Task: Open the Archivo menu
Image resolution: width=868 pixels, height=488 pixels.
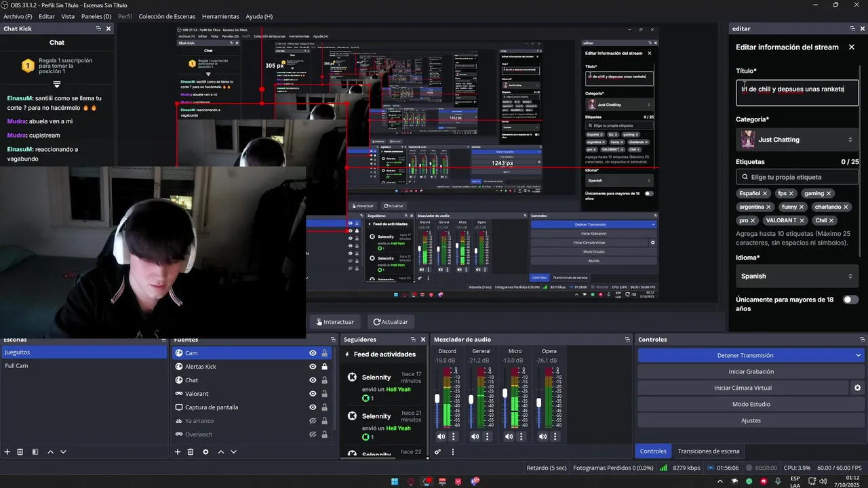Action: pyautogui.click(x=18, y=16)
